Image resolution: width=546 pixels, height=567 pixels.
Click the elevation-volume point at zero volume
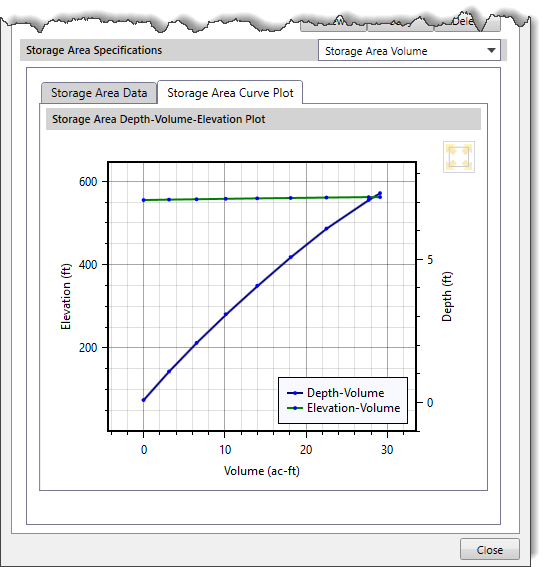[144, 200]
